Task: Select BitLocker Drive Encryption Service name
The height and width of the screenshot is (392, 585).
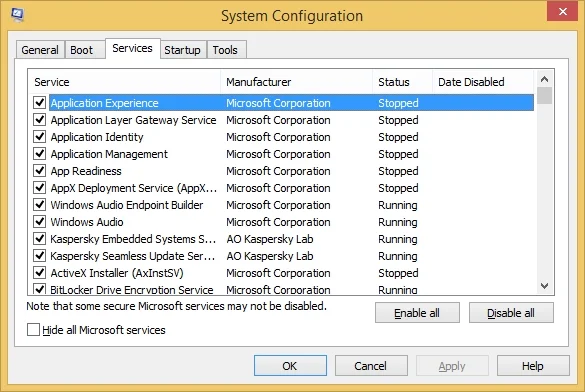Action: coord(132,289)
